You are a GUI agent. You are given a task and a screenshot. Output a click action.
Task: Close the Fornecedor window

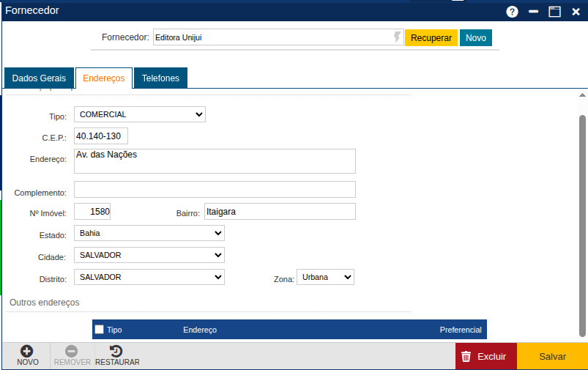coord(576,12)
